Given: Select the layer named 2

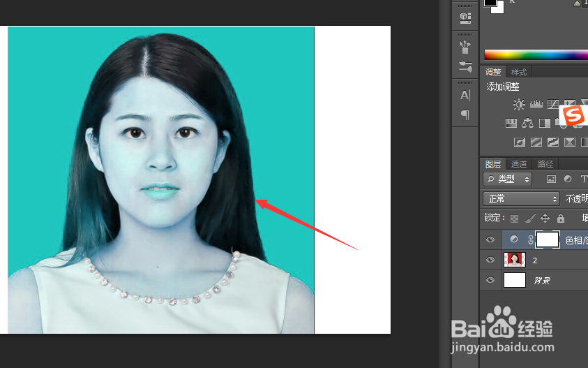Looking at the screenshot, I should tap(535, 260).
